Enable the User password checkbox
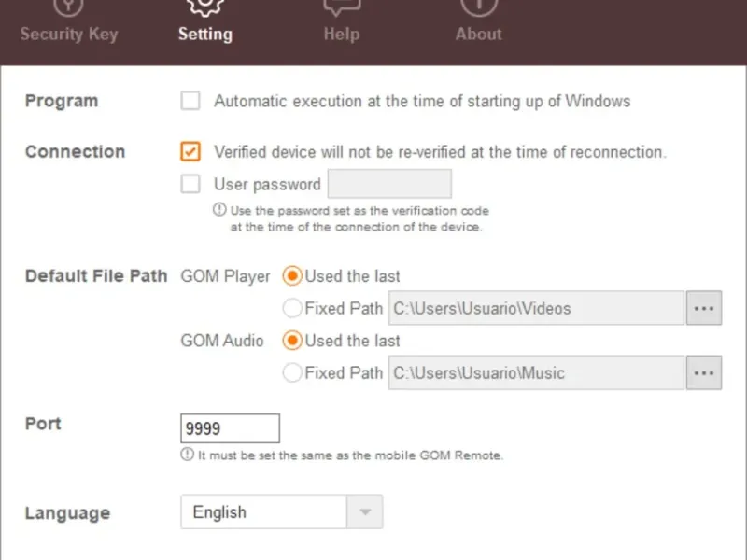 [x=190, y=184]
